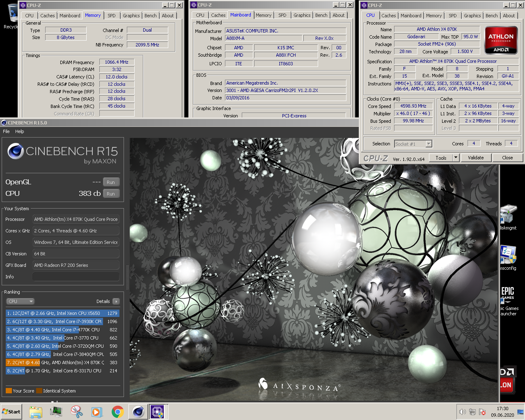Viewport: 525px width, 420px height.
Task: Click the CPU-Z Memory window title icon
Action: click(x=23, y=5)
